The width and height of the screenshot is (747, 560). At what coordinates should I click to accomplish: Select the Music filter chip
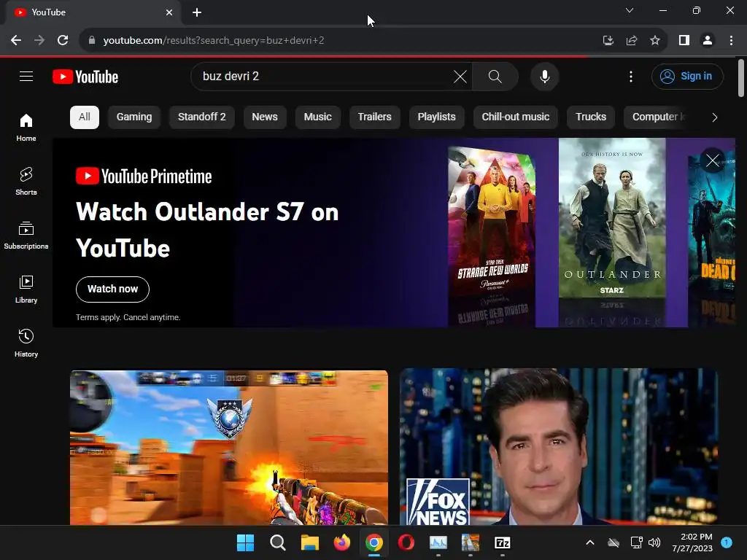(318, 117)
